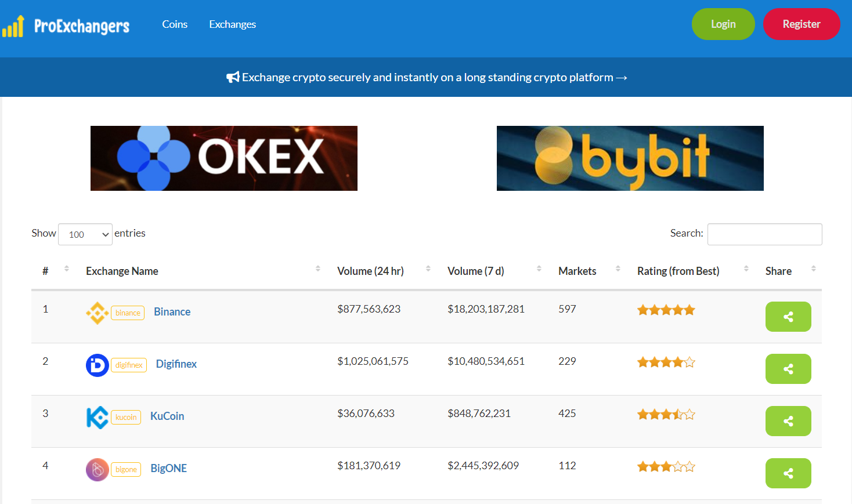Open the Exchanges menu

(x=233, y=24)
